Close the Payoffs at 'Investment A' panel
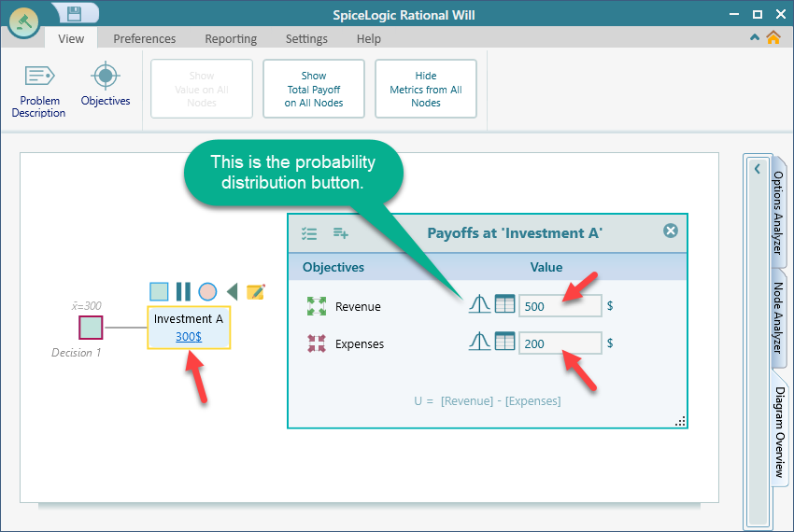This screenshot has height=532, width=794. (x=670, y=231)
